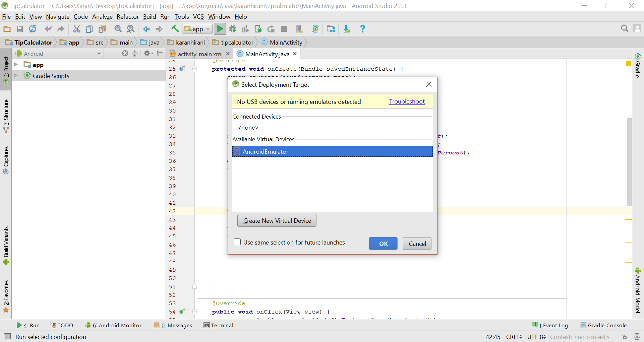This screenshot has height=342, width=644.
Task: Switch to the MainActivity.java tab
Action: [267, 54]
